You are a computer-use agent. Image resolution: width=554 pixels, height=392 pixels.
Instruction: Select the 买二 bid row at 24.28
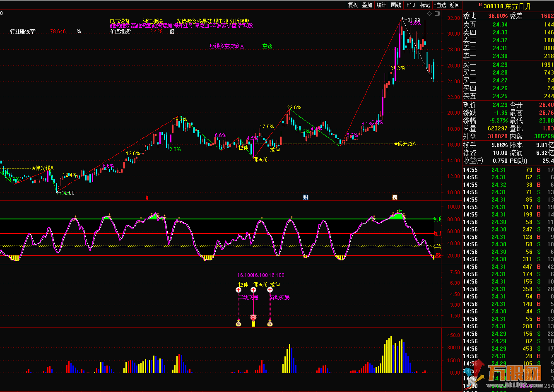(508, 72)
